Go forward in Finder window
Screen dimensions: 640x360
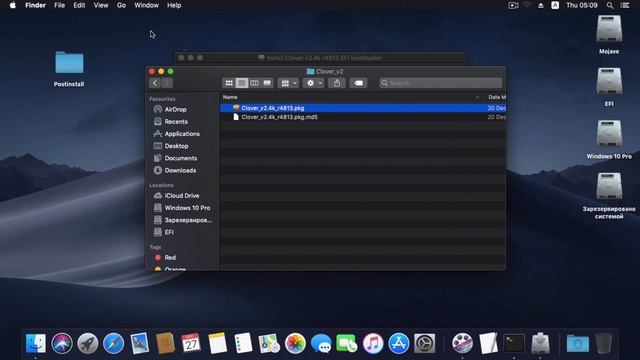pyautogui.click(x=167, y=83)
